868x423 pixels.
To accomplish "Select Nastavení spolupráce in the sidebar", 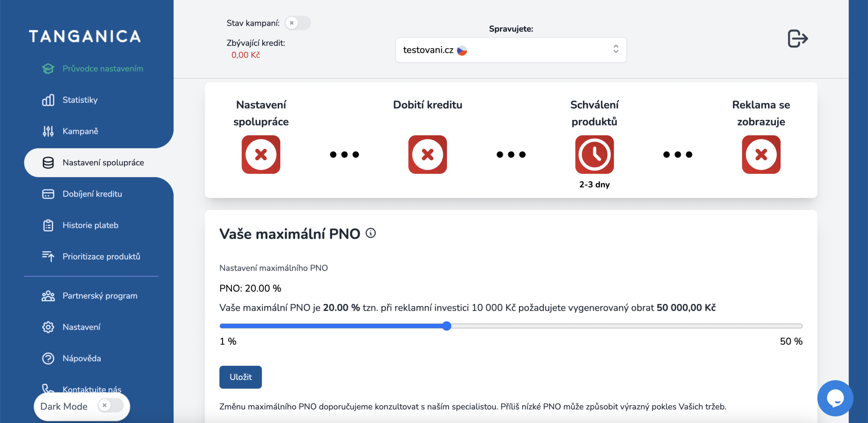I will (98, 163).
